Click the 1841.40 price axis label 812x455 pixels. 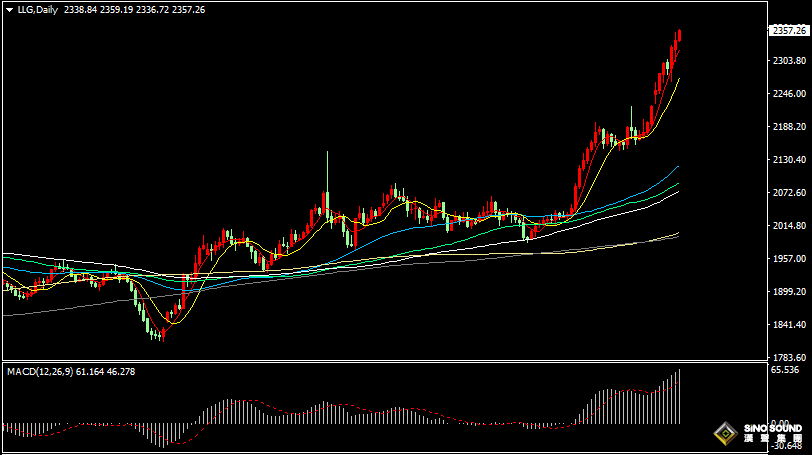(x=788, y=325)
